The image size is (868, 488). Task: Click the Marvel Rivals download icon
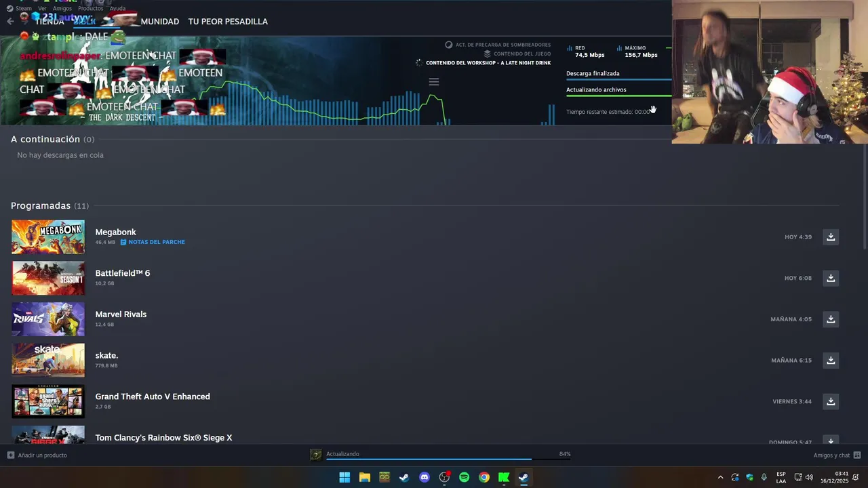(x=831, y=319)
